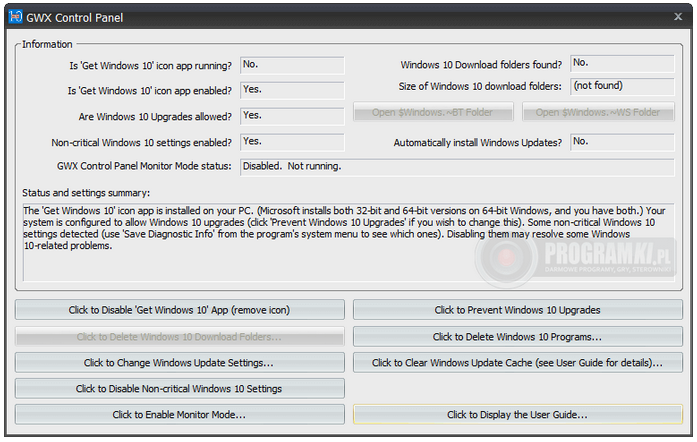Select the 'icon app enabled?' Yes field

pyautogui.click(x=292, y=90)
